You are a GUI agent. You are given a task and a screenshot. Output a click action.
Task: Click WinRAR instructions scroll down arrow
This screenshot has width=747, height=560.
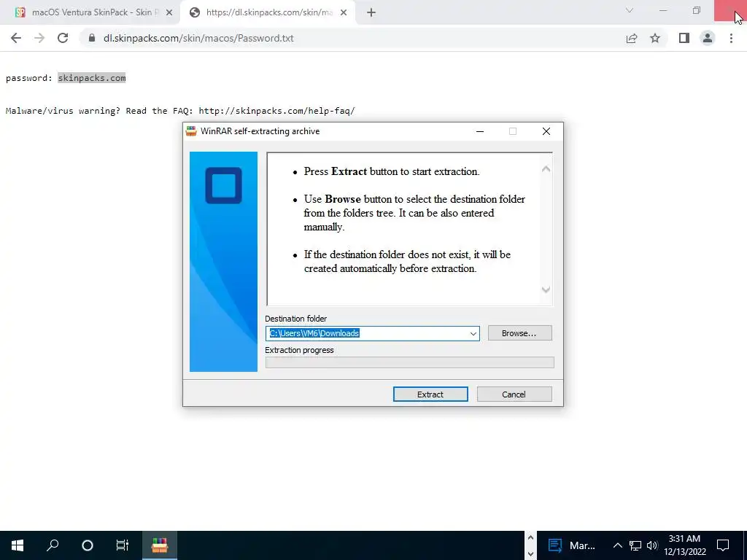(x=546, y=289)
